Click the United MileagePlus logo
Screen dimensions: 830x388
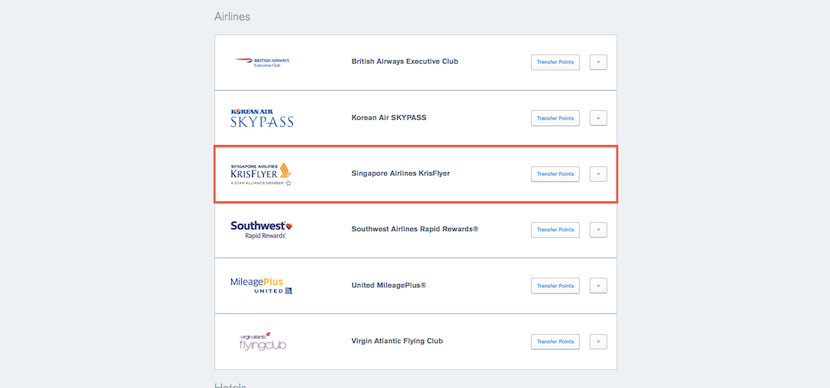tap(261, 286)
